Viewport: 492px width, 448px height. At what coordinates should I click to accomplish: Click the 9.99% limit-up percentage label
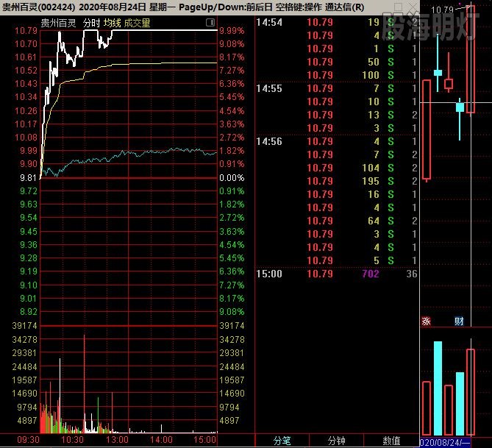pos(232,31)
